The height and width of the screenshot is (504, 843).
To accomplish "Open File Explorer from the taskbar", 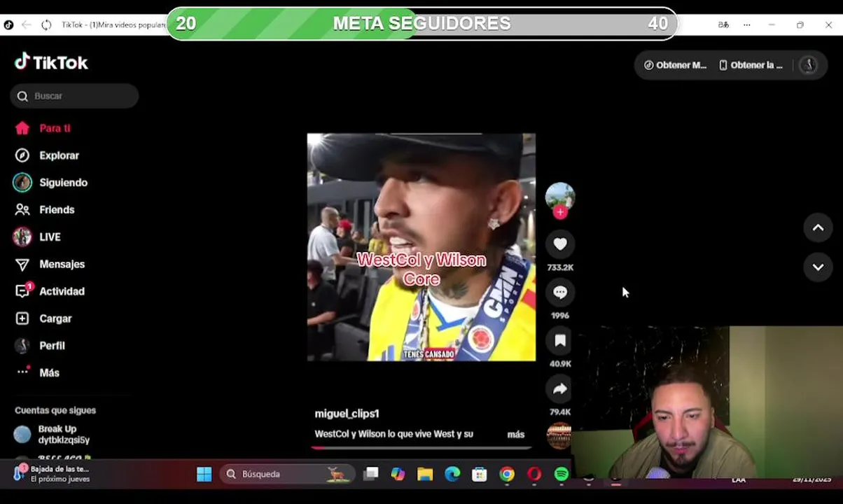I will click(425, 474).
